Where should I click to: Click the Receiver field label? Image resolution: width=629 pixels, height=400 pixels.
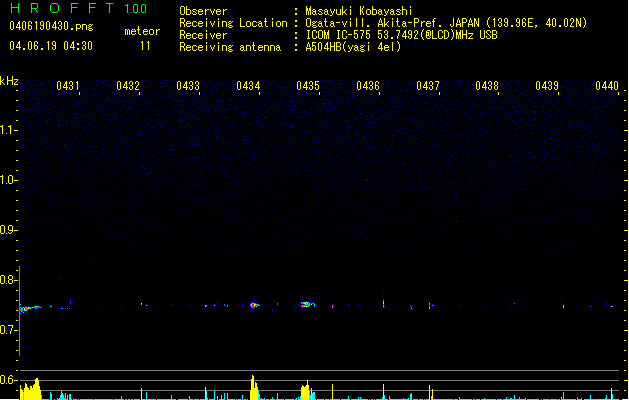(203, 35)
